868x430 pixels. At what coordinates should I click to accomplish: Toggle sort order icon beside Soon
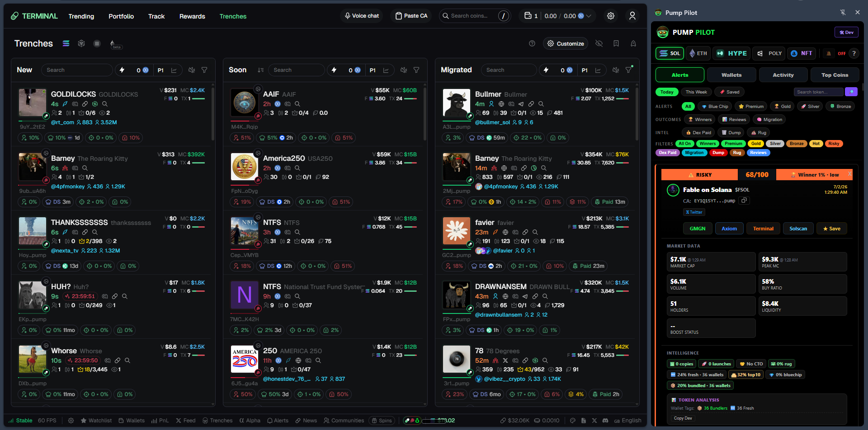(261, 70)
